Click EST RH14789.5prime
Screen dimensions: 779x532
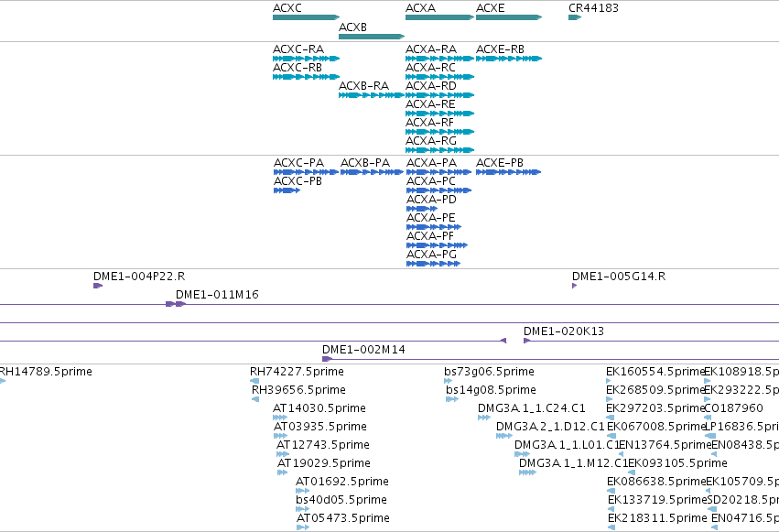[3, 381]
